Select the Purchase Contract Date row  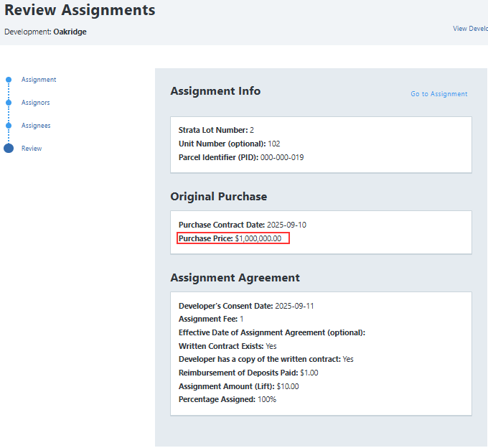pyautogui.click(x=242, y=225)
